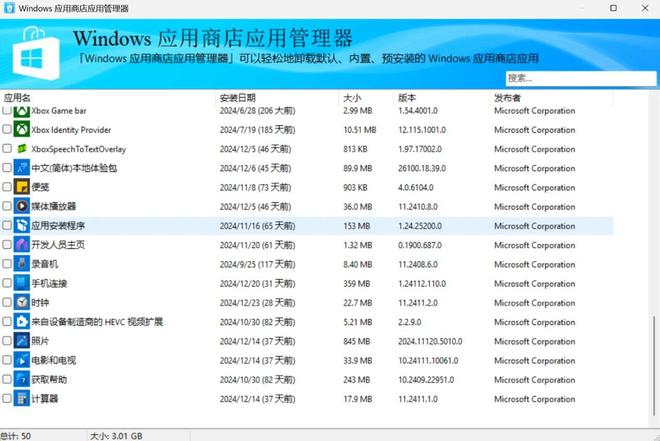Click version 10.2409.22951.0
Image resolution: width=660 pixels, height=441 pixels.
click(x=426, y=380)
